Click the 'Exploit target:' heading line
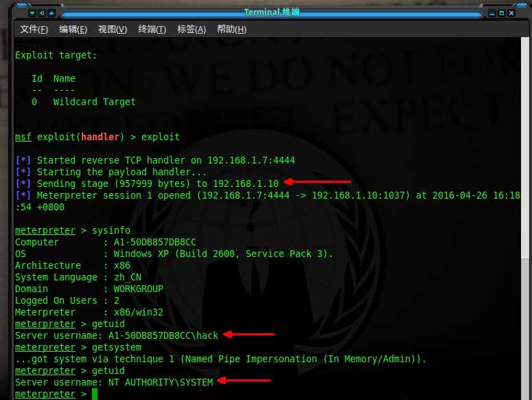This screenshot has height=400, width=532. click(x=56, y=55)
